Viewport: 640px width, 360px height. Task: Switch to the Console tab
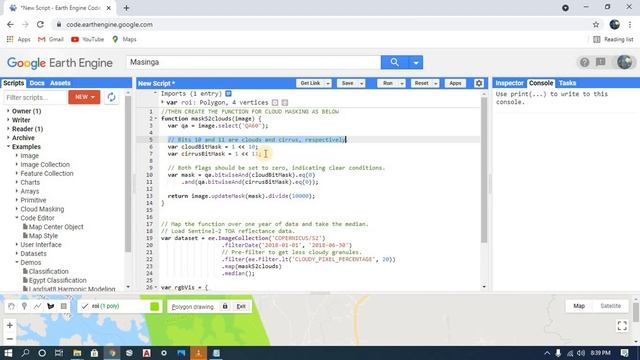[541, 83]
